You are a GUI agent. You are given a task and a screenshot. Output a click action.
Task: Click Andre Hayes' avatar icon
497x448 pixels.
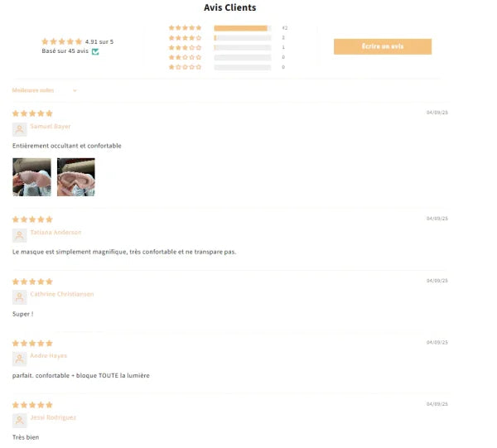click(19, 359)
